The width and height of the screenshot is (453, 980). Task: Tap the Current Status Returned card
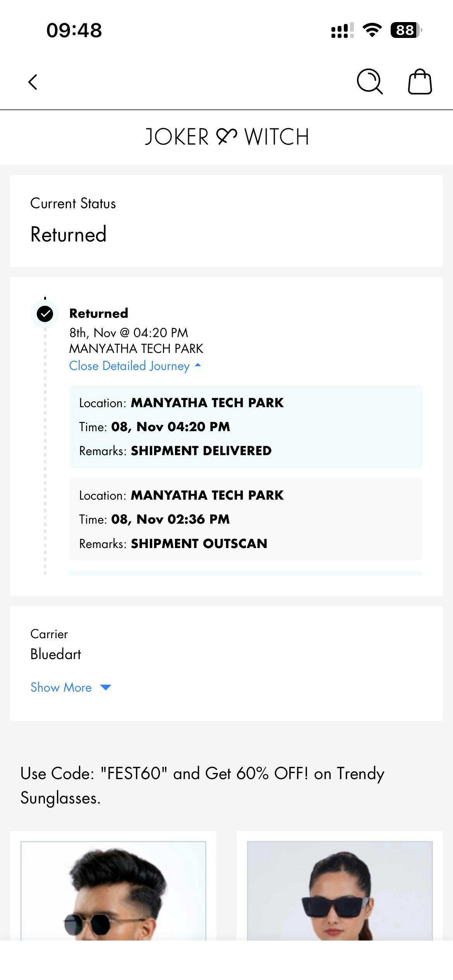tap(226, 221)
